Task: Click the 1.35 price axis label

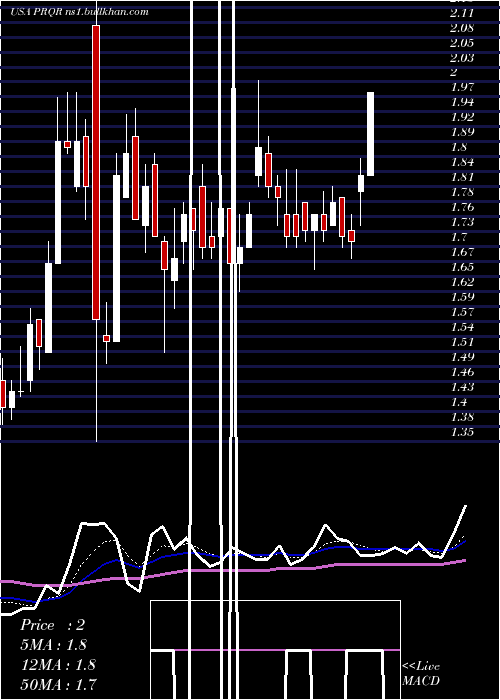Action: pyautogui.click(x=462, y=432)
